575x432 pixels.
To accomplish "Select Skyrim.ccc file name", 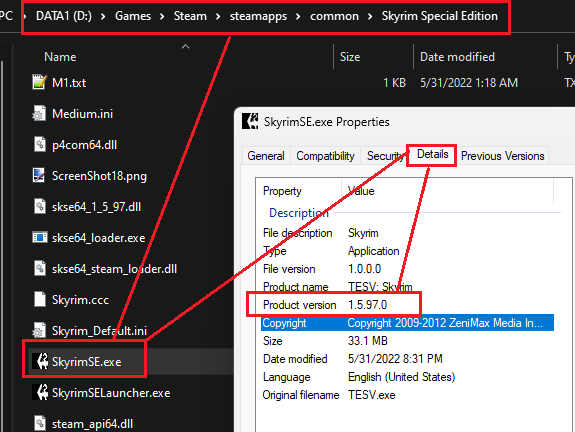I will [x=80, y=300].
